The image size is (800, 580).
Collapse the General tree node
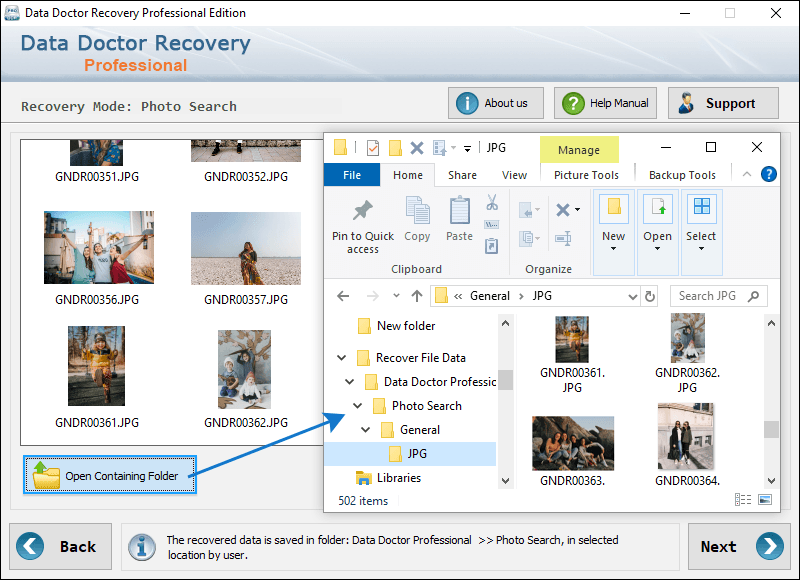[366, 430]
